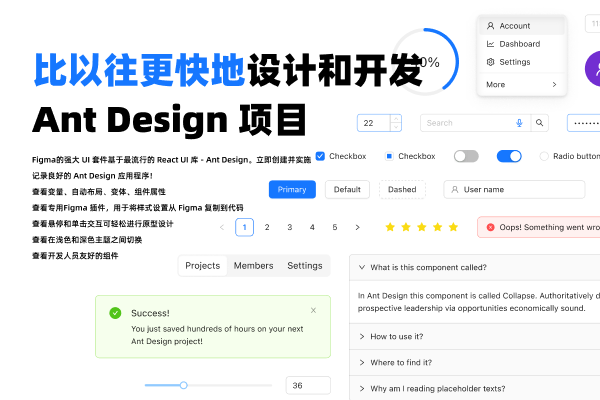
Task: Click the slider track's grey portion
Action: pos(230,385)
